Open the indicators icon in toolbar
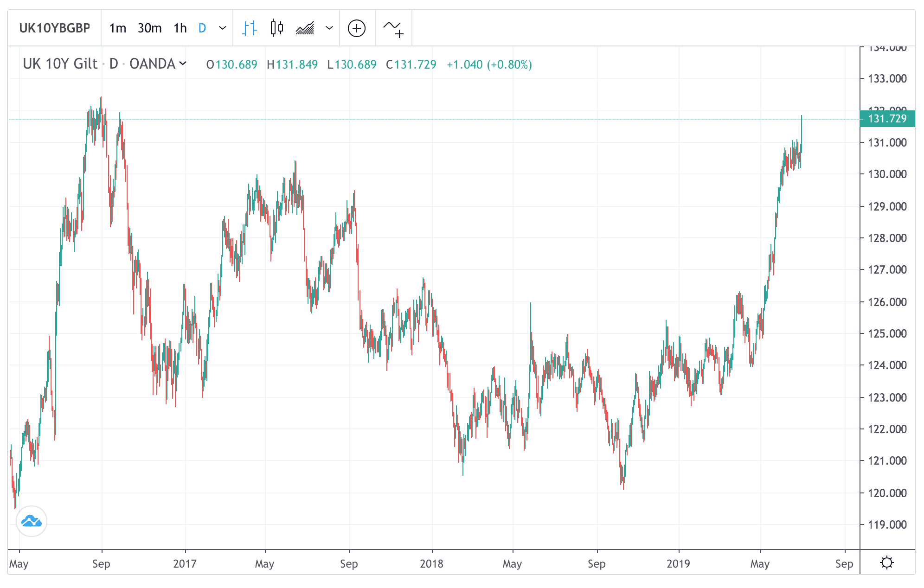 [393, 28]
